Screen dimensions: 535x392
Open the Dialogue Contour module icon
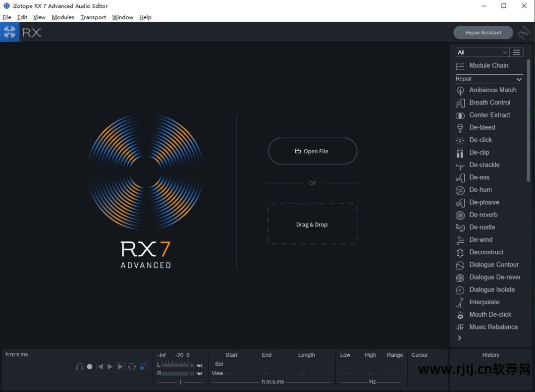(x=460, y=265)
